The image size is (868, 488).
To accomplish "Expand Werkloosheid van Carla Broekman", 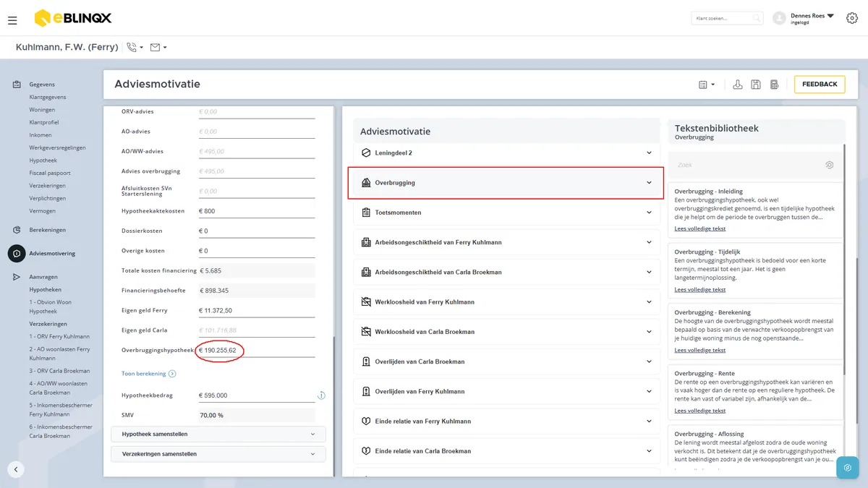I will tap(506, 332).
